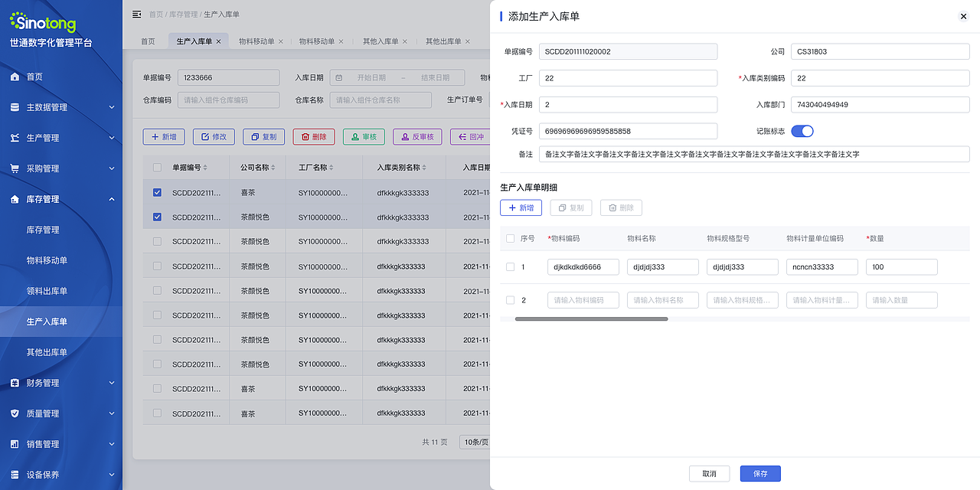Close the 生产入库单 tab with its ×
The width and height of the screenshot is (980, 490).
218,41
